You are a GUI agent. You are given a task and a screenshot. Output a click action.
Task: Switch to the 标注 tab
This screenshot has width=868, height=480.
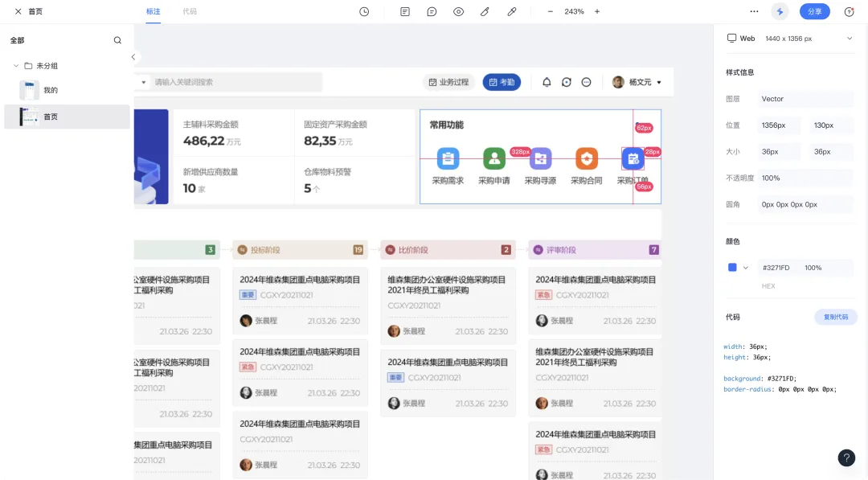click(x=153, y=11)
